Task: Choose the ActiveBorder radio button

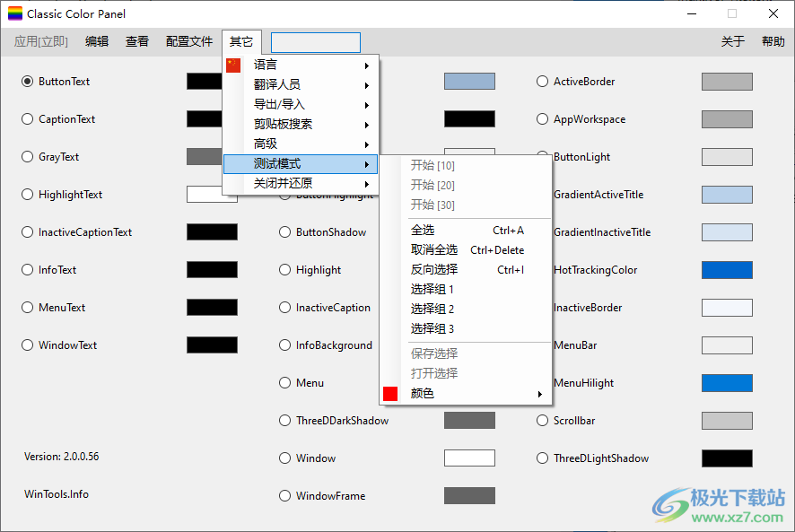Action: [x=542, y=82]
